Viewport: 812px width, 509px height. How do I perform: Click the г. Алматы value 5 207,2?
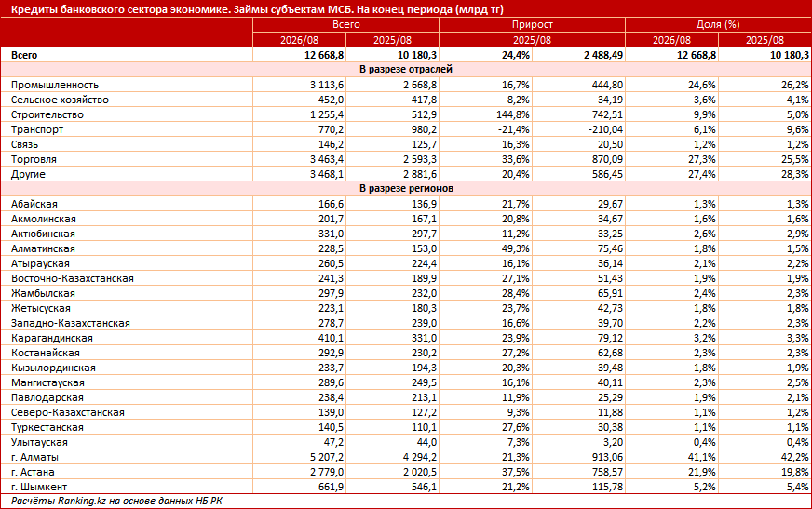[x=327, y=457]
